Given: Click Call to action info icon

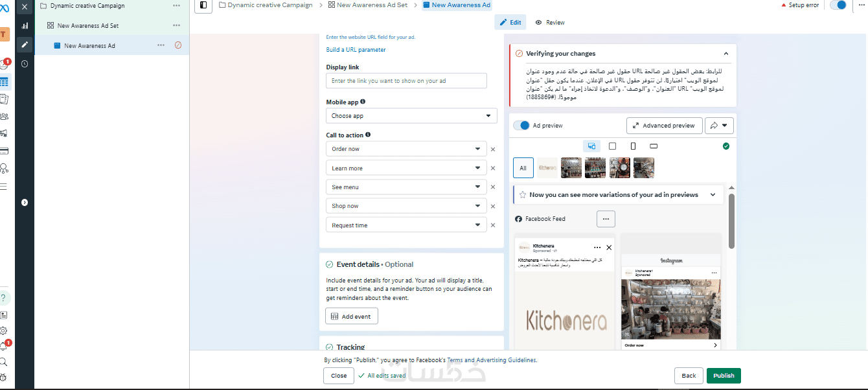Looking at the screenshot, I should 368,135.
